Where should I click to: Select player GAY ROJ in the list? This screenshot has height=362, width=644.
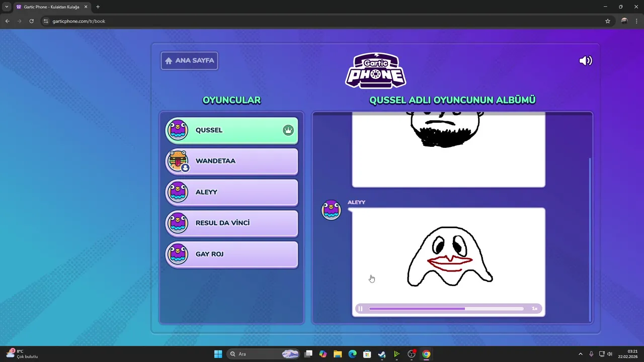click(231, 254)
